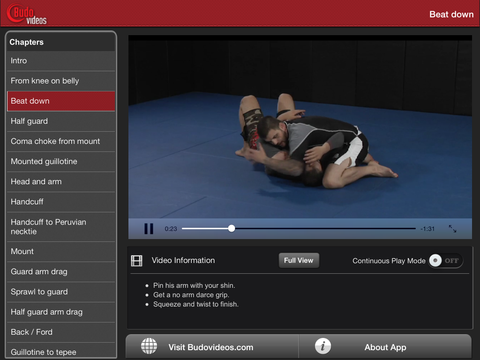Click the Budo Videos logo
The image size is (480, 360).
(x=27, y=14)
